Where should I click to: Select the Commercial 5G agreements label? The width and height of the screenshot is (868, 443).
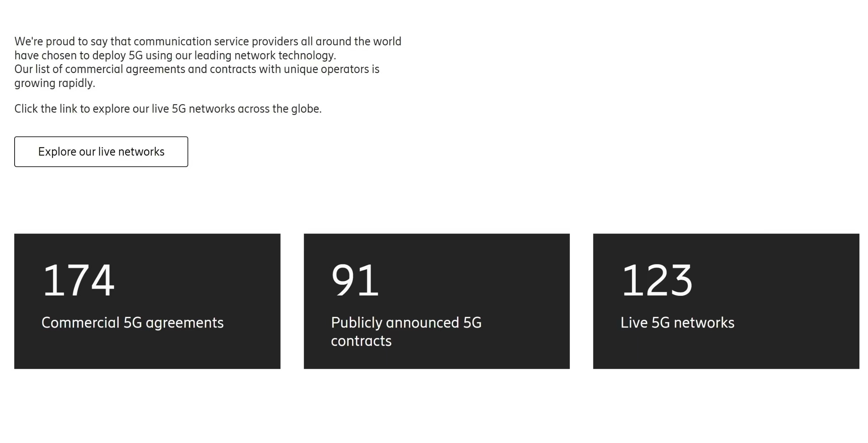[132, 323]
